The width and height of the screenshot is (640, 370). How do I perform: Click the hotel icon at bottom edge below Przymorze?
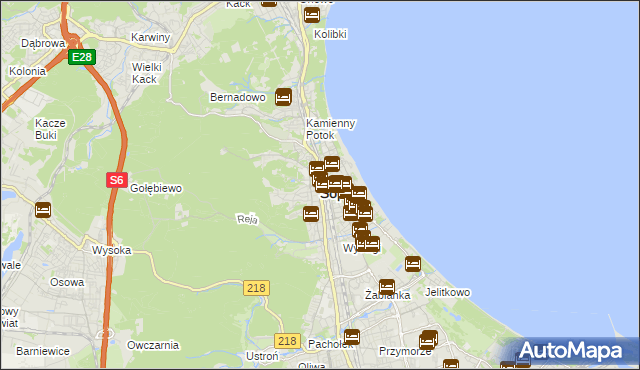[451, 364]
